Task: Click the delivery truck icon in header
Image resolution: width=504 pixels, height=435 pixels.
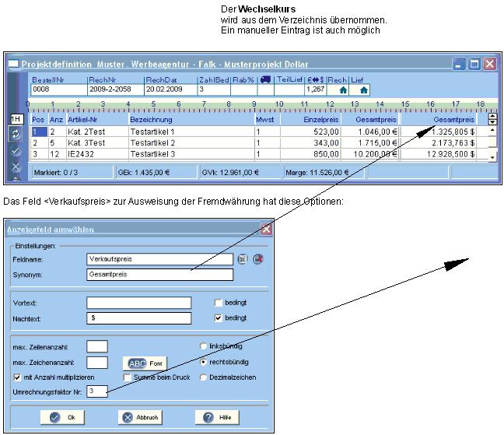Action: point(265,79)
